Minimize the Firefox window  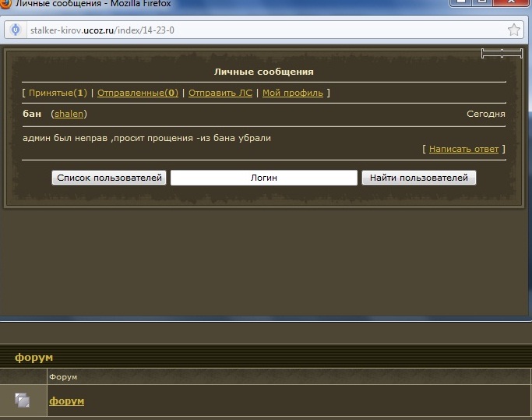click(x=466, y=3)
